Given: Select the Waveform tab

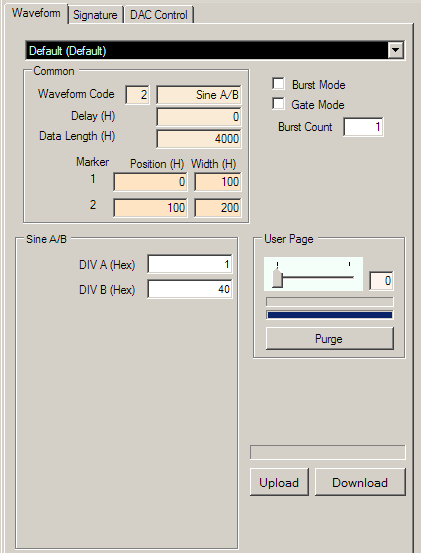Looking at the screenshot, I should click(x=36, y=13).
